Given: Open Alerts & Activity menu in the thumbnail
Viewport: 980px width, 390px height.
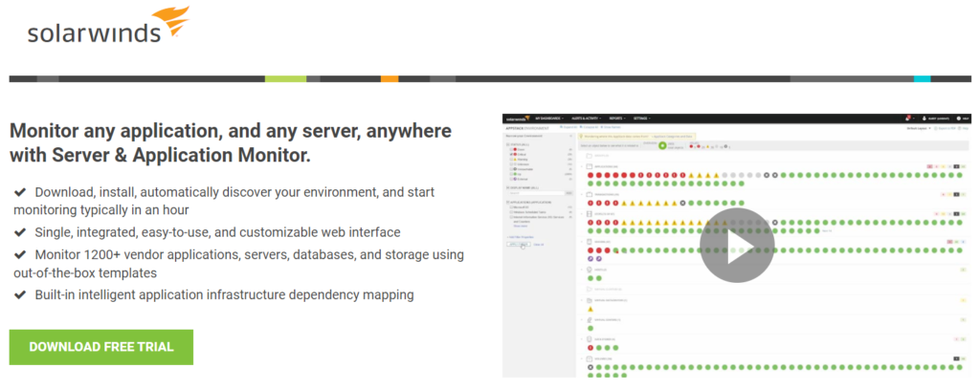Looking at the screenshot, I should (587, 118).
